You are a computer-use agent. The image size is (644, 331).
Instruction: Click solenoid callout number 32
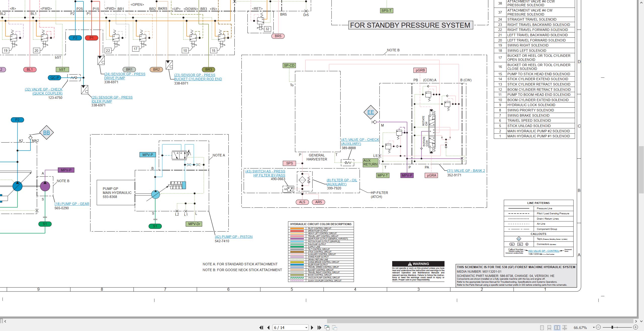[x=267, y=29]
